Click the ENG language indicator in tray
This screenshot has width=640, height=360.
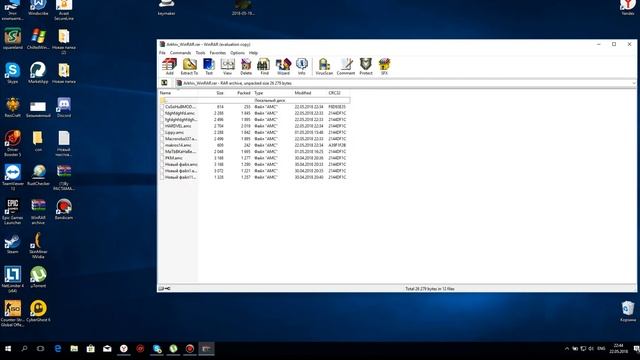[601, 349]
